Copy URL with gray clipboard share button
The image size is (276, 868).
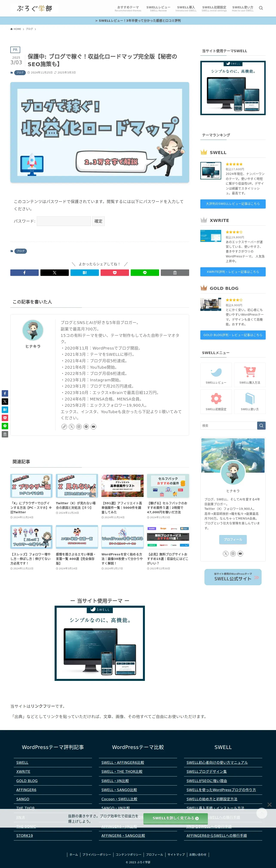point(175,273)
